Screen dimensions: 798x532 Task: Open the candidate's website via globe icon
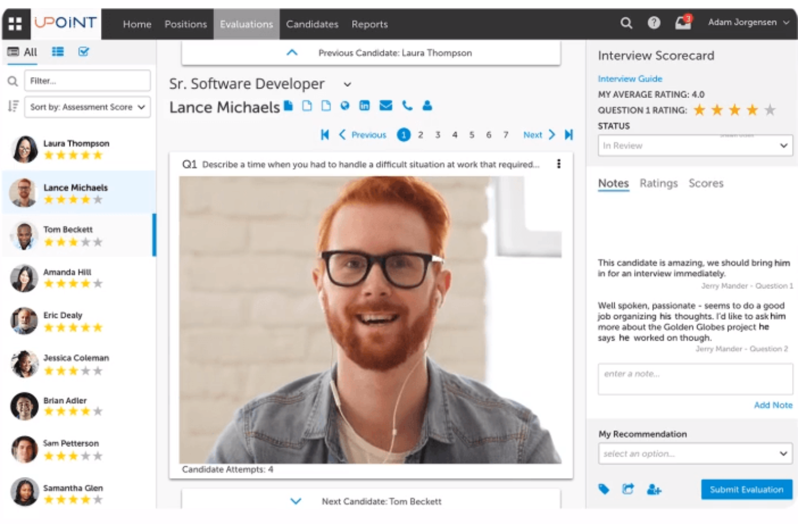[x=343, y=106]
